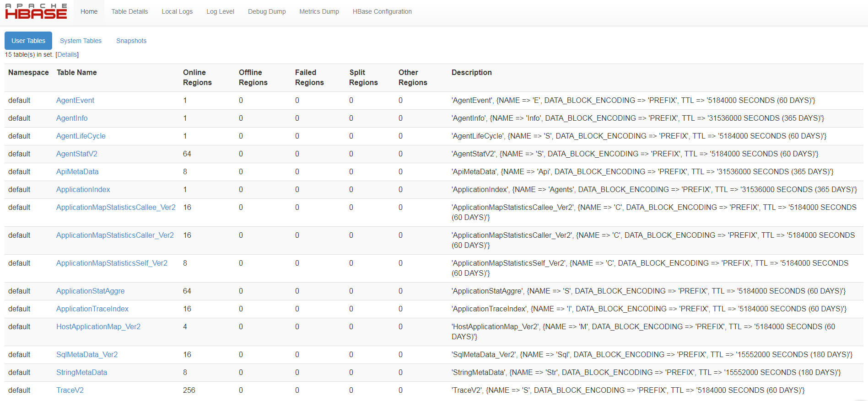Viewport: 868px width, 401px height.
Task: Go to Table Details page
Action: click(129, 11)
